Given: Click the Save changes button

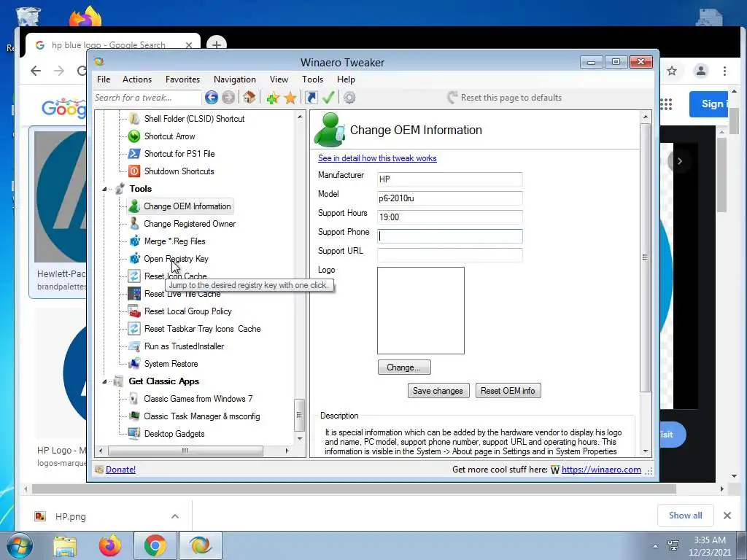Looking at the screenshot, I should click(x=438, y=391).
